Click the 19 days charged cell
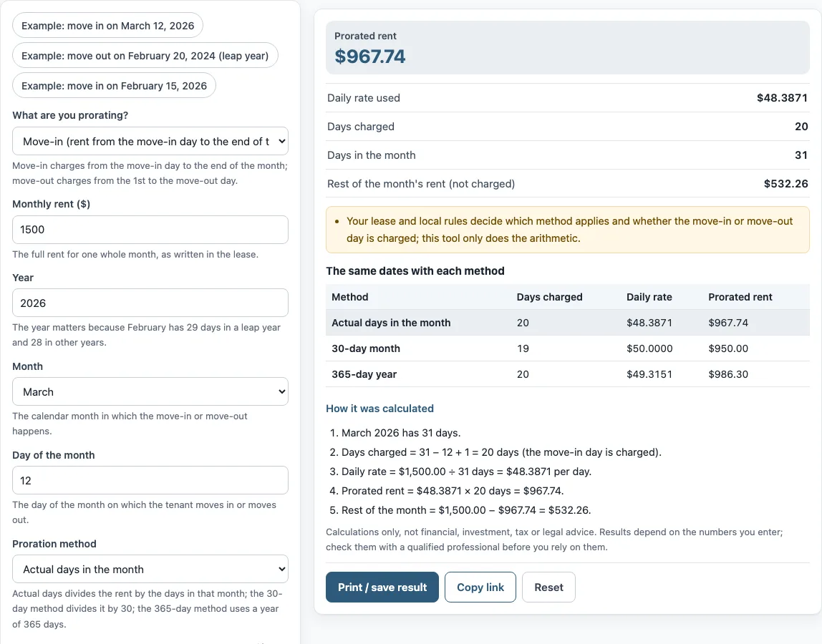Screen dimensions: 822x644 [x=523, y=348]
